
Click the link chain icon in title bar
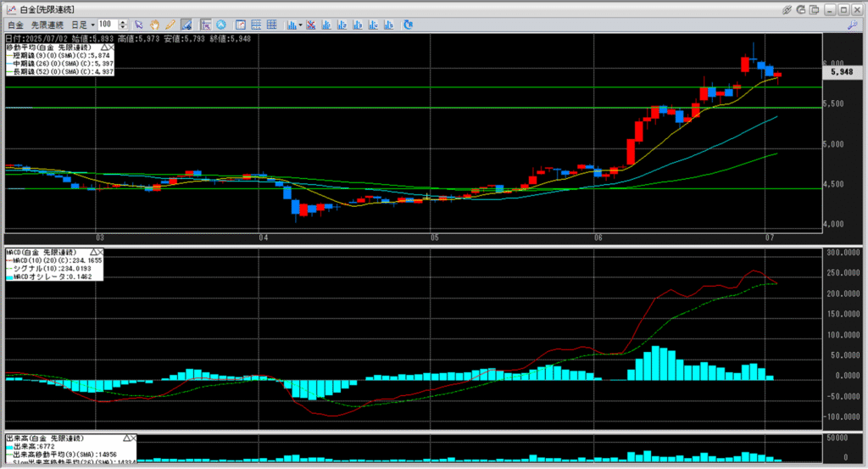coord(787,8)
